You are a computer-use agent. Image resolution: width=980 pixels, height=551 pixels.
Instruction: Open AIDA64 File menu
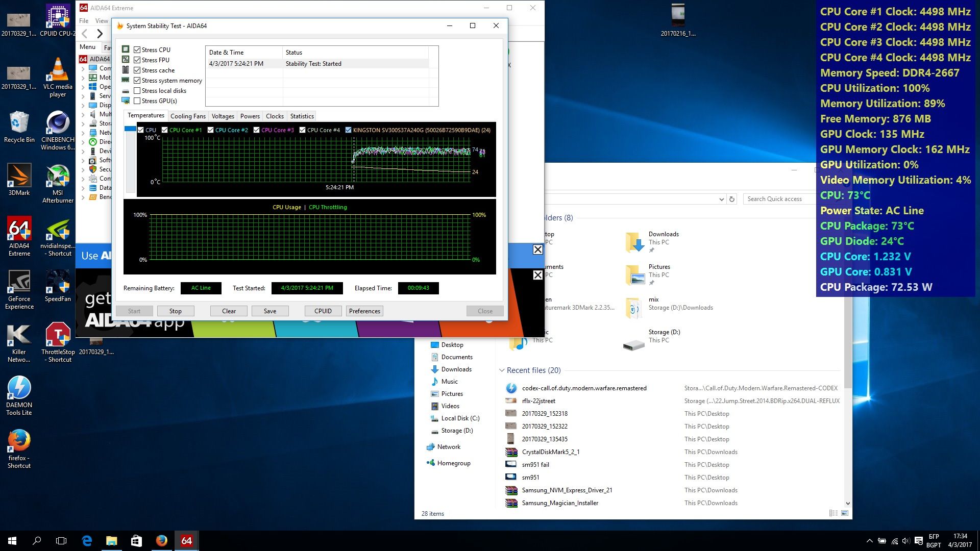(84, 21)
